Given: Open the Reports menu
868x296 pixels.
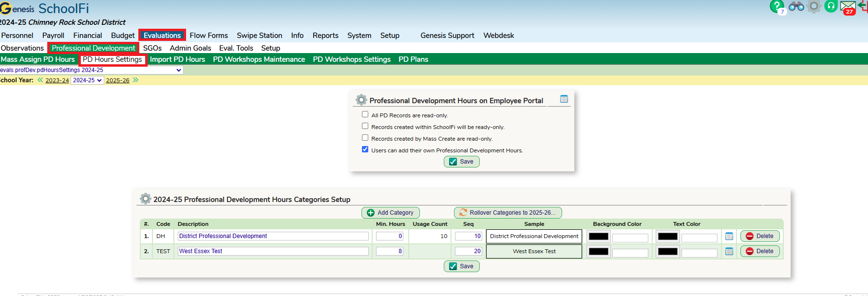Looking at the screenshot, I should pos(325,36).
